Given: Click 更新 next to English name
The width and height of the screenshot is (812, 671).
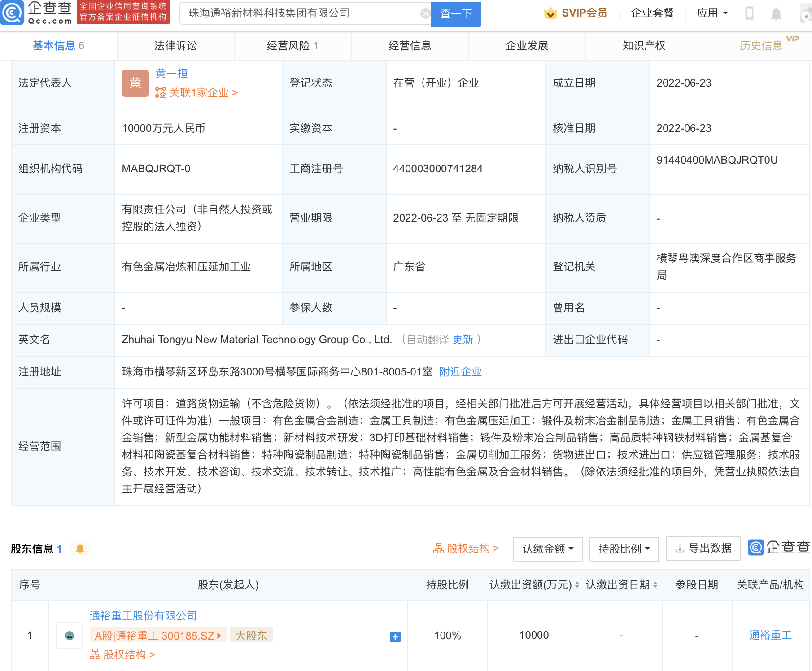Looking at the screenshot, I should [x=463, y=340].
